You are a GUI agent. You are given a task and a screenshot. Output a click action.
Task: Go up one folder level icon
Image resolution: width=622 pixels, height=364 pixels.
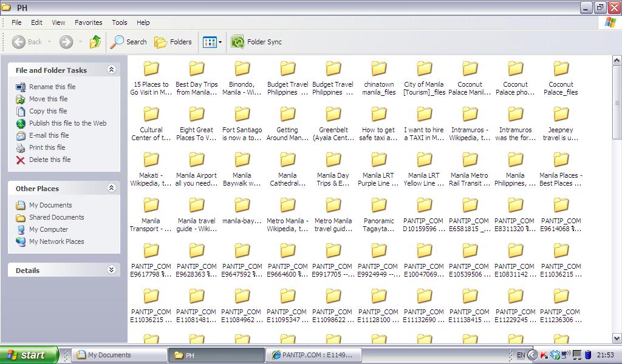click(x=95, y=42)
